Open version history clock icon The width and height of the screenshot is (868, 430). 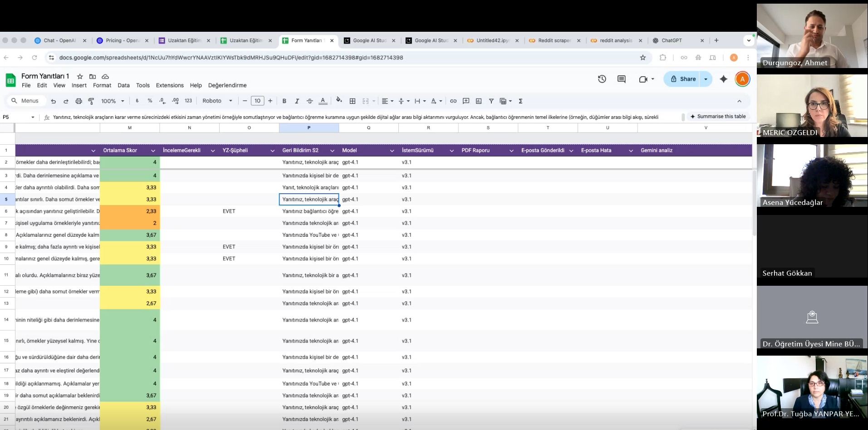602,79
